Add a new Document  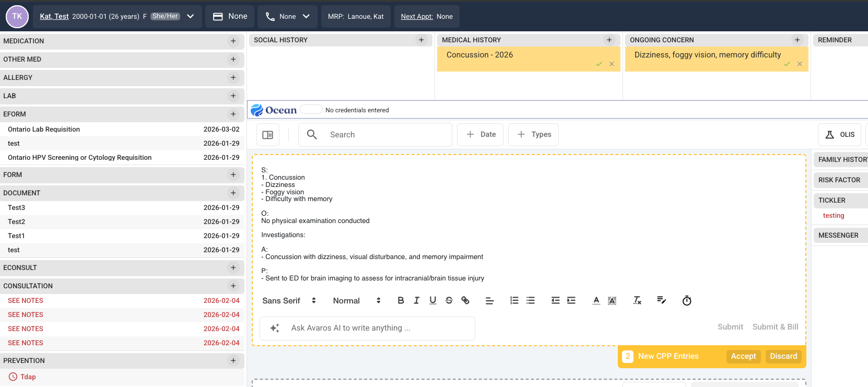(233, 193)
